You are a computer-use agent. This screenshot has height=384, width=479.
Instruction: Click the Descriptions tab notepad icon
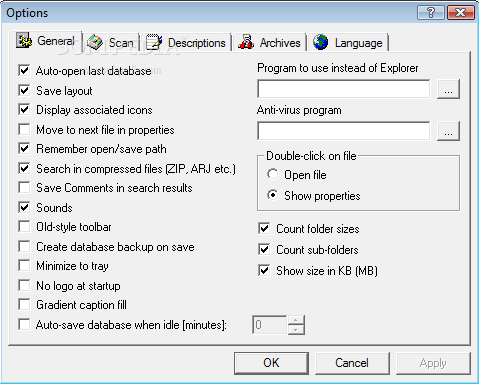click(x=154, y=43)
